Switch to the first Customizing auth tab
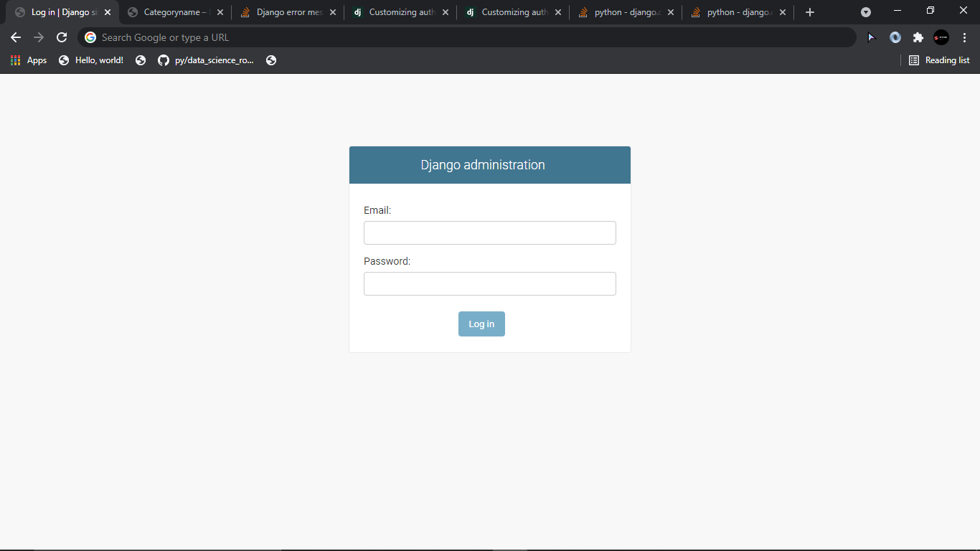The image size is (980, 551). pos(401,12)
